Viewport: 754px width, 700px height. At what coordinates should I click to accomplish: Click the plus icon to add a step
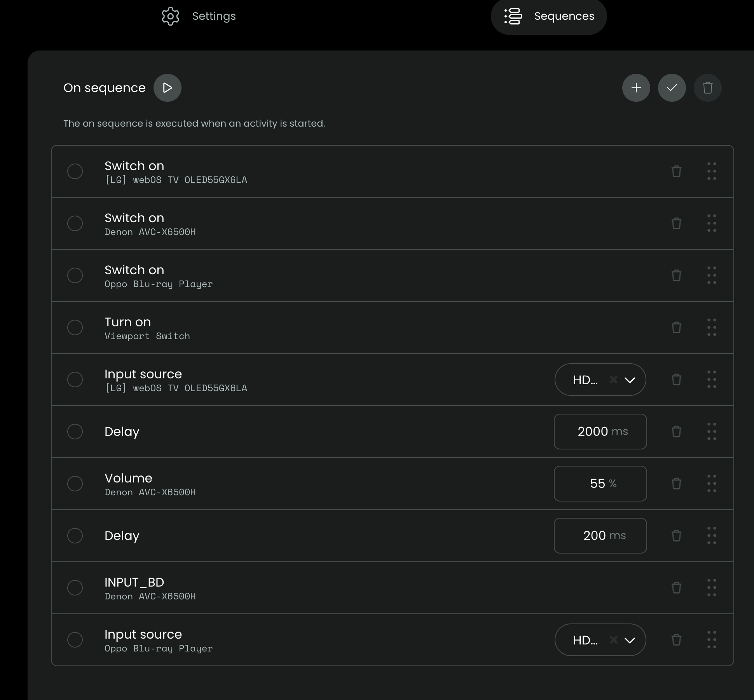click(636, 88)
